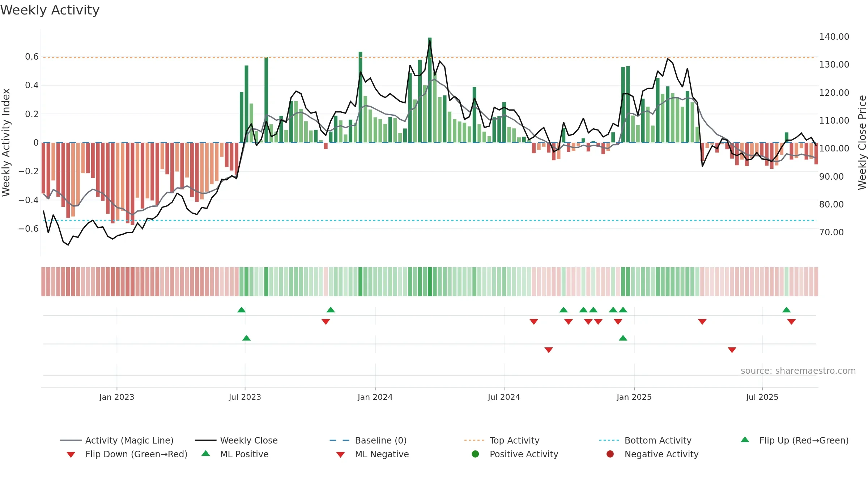Click the first flip-up marker before Jul 2023
Viewport: 868px width, 488px height.
click(x=242, y=310)
